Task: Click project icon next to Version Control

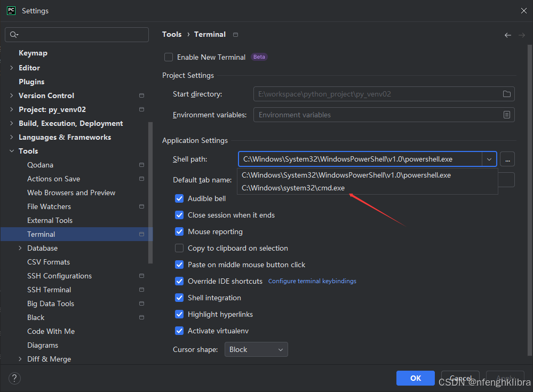Action: point(142,95)
